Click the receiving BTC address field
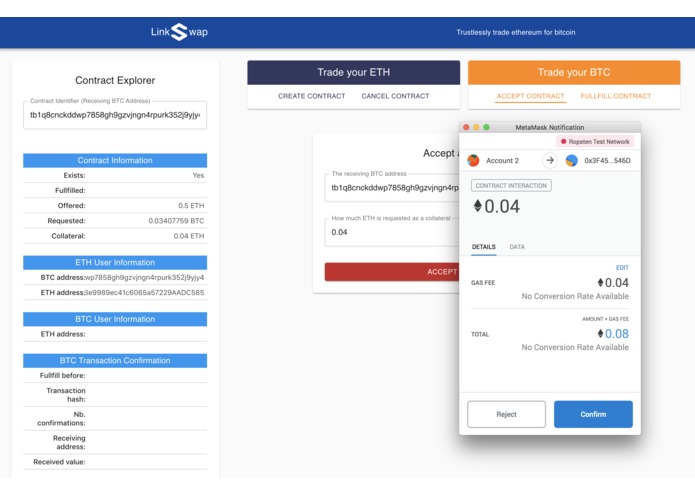Screen dimensions: 695x494 [x=392, y=188]
